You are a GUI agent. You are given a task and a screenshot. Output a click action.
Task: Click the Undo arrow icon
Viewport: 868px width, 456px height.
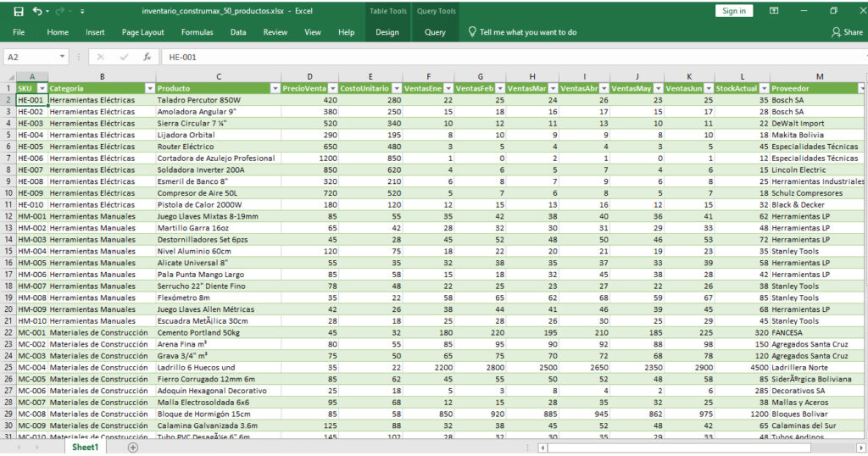click(37, 11)
